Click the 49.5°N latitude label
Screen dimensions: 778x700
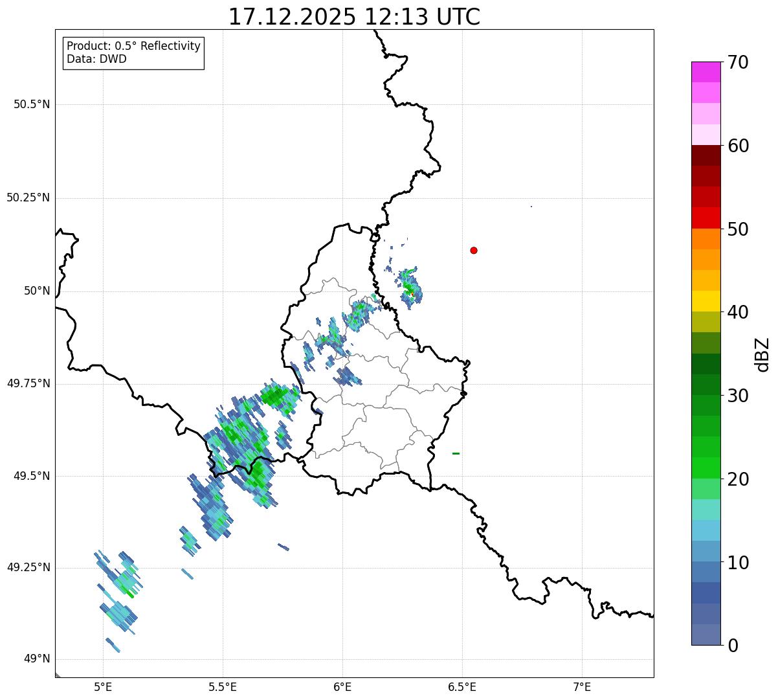pos(32,476)
